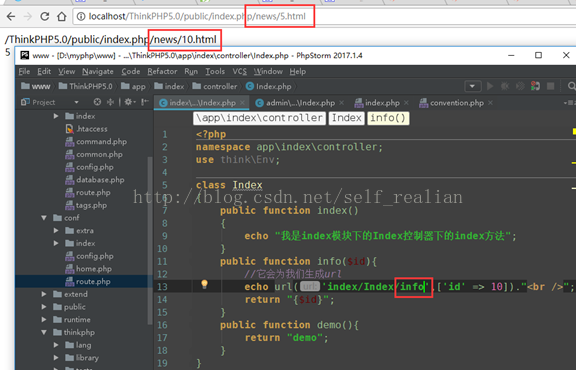Click the lightbulb intention icon on line 13
This screenshot has height=372, width=576.
[204, 284]
